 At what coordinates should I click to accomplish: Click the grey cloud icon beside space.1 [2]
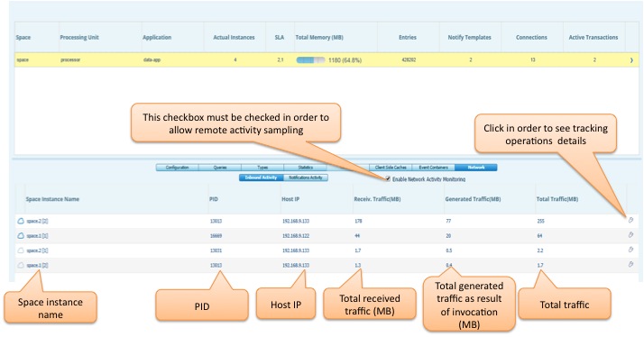click(x=21, y=265)
